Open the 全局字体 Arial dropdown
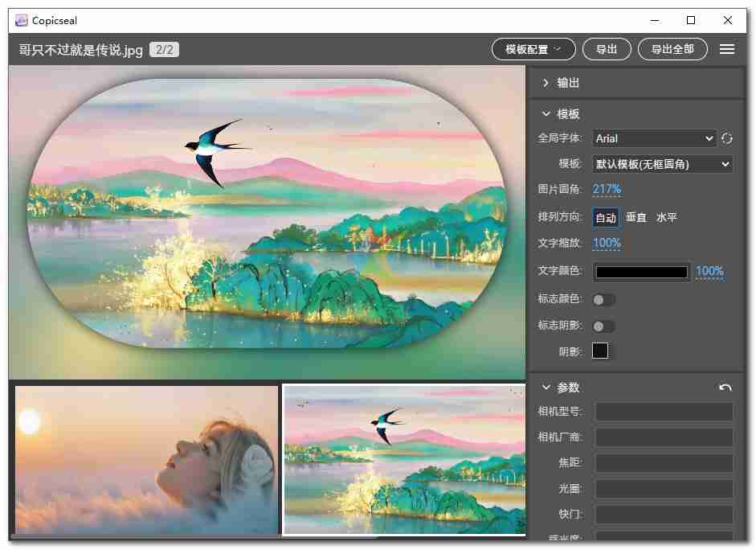 pos(654,138)
